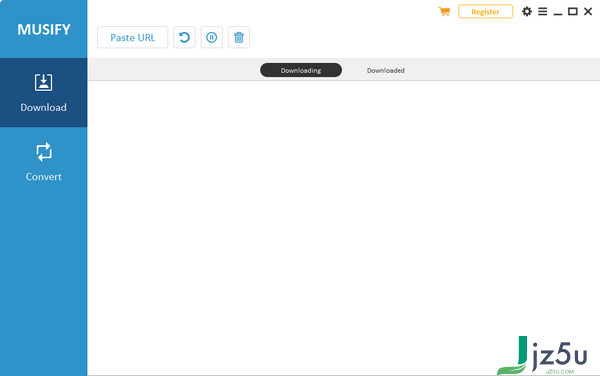Image resolution: width=600 pixels, height=376 pixels.
Task: Delete downloads using the trash icon
Action: pos(239,37)
